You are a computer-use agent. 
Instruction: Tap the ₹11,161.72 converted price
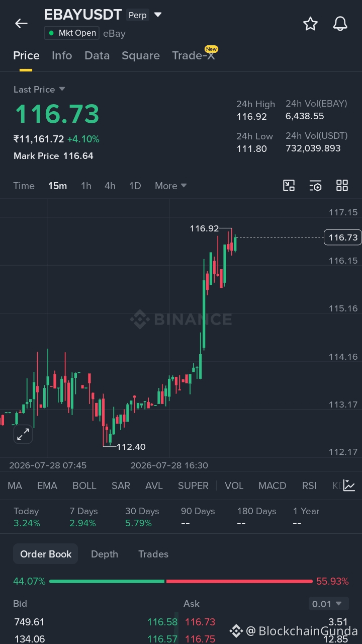39,139
